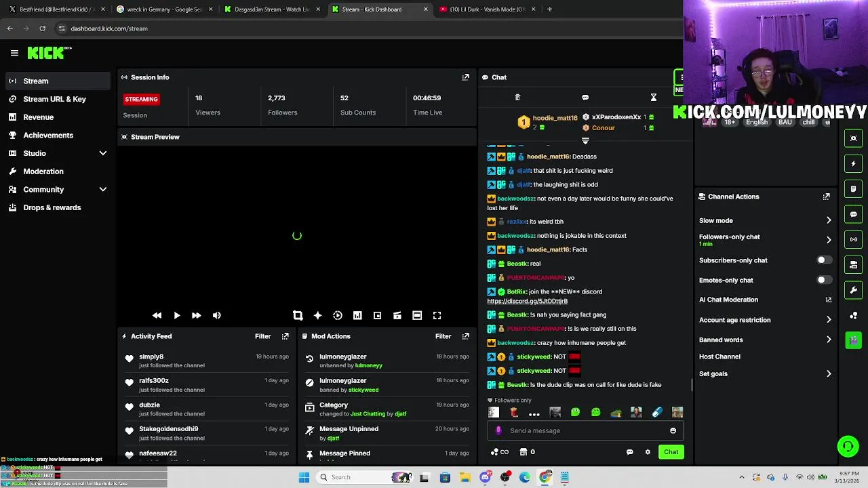Viewport: 868px width, 488px height.
Task: Open Discord from the taskbar
Action: (x=485, y=477)
